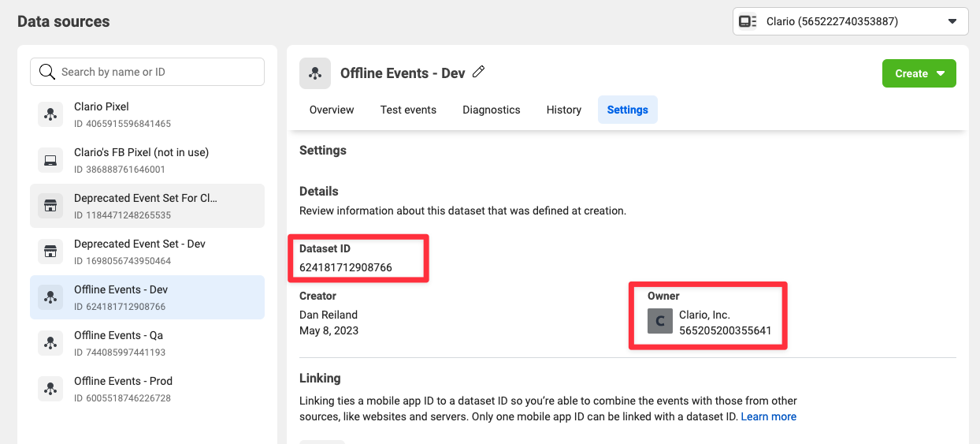The height and width of the screenshot is (444, 980).
Task: Go to the Diagnostics tab
Action: 492,110
